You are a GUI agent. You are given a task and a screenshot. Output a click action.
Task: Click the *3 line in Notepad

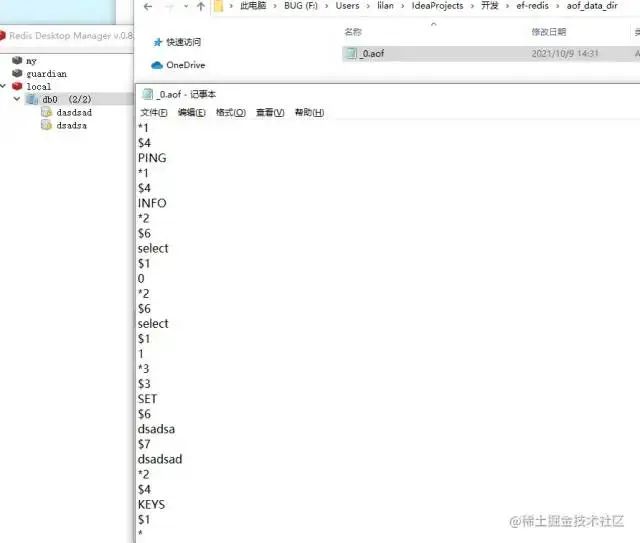click(x=144, y=369)
